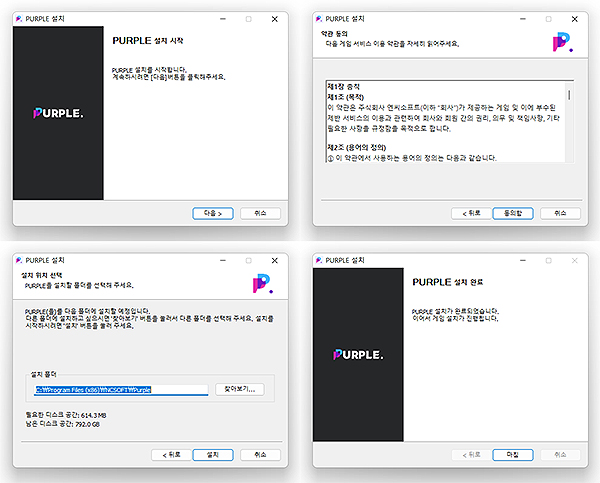Click title bar app icon of location window
Screen dimensions: 600x483
click(x=19, y=260)
